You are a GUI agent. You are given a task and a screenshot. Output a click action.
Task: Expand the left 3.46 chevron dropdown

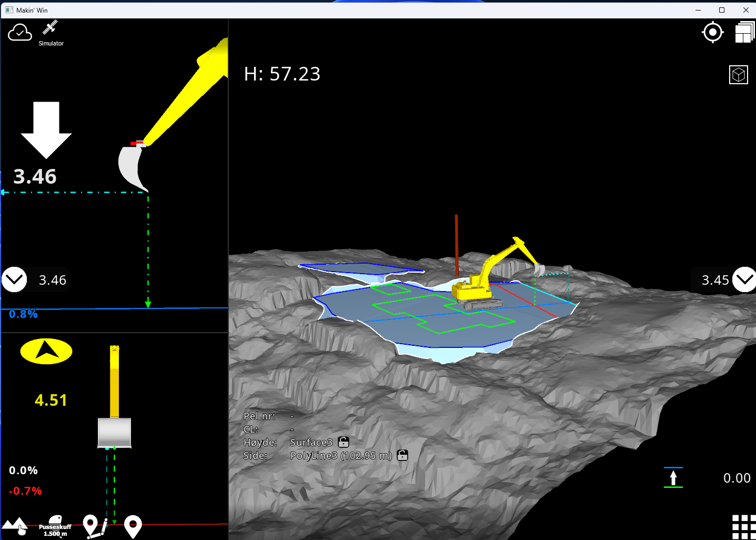(14, 279)
